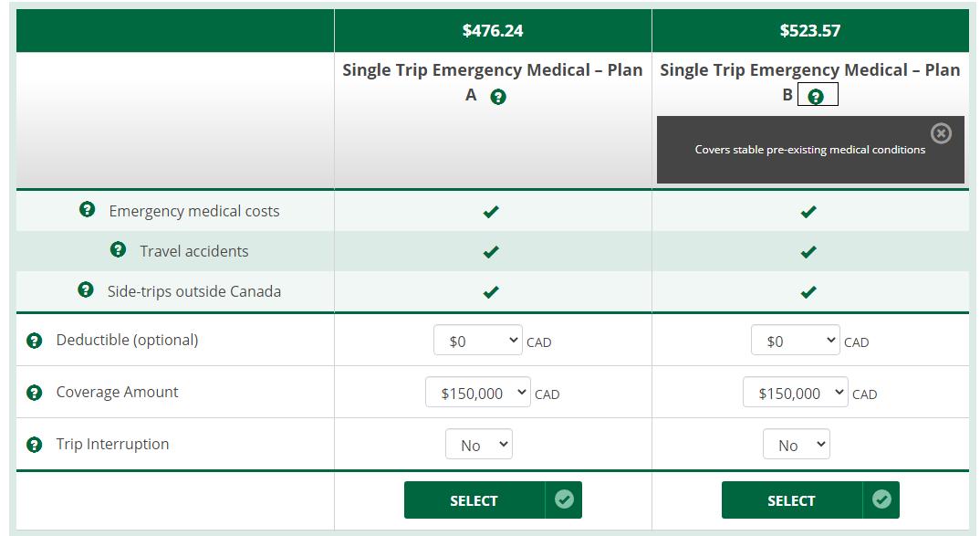
Task: Click help icon beside Trip Interruption
Action: [35, 445]
